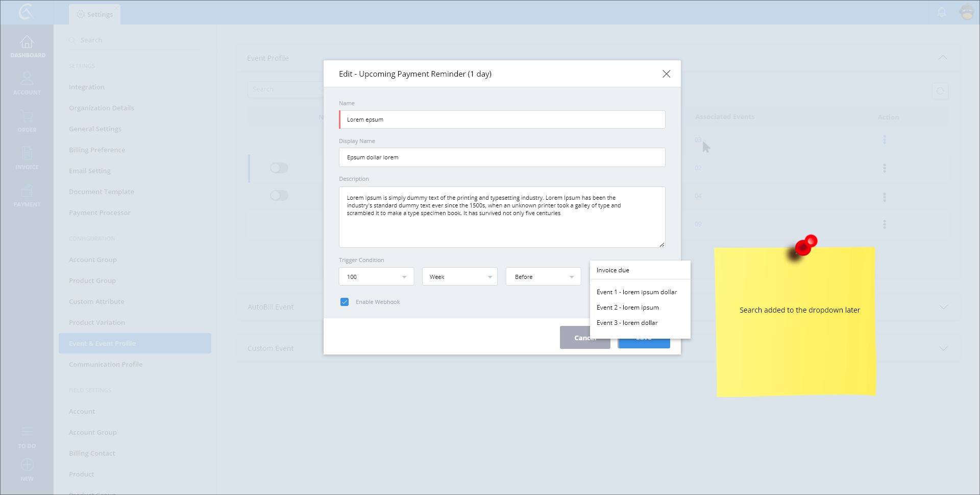Click the notification bell icon
The height and width of the screenshot is (495, 980).
pyautogui.click(x=942, y=12)
